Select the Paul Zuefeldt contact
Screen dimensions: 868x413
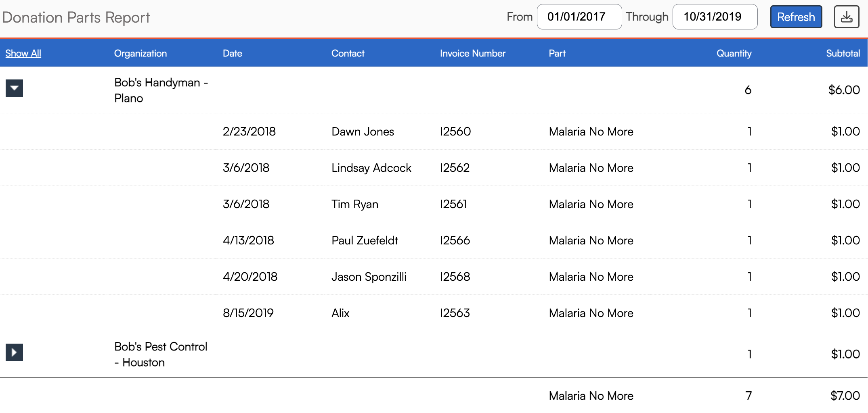point(365,240)
